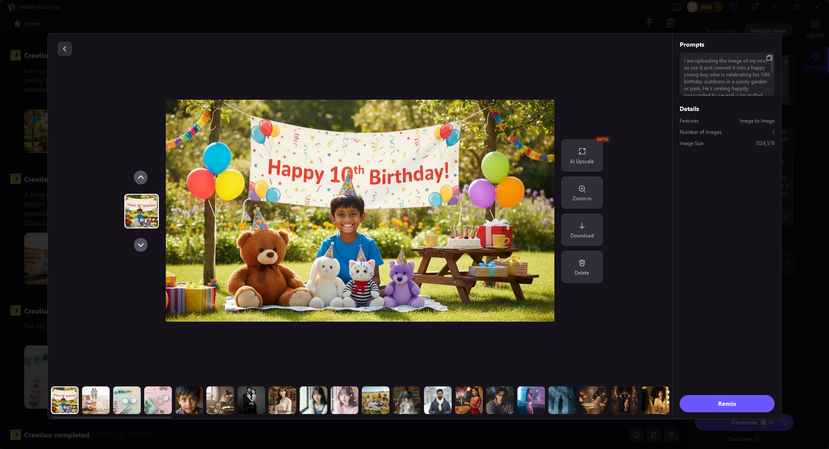This screenshot has height=449, width=829.
Task: Select the Square option in right sidebar
Action: point(815,29)
